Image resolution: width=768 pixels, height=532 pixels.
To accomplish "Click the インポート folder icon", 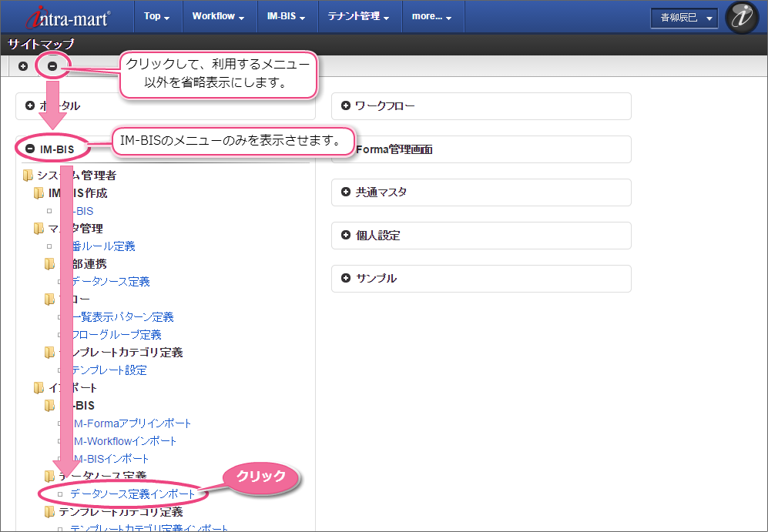I will (39, 387).
